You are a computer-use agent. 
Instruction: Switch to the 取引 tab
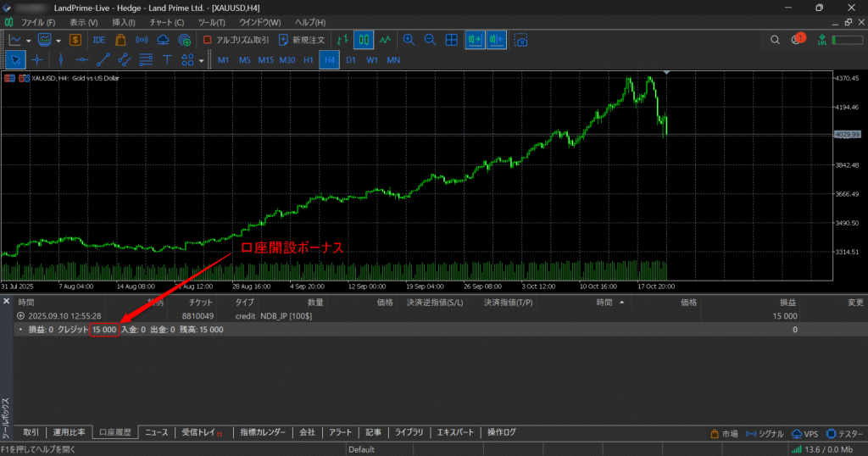31,432
